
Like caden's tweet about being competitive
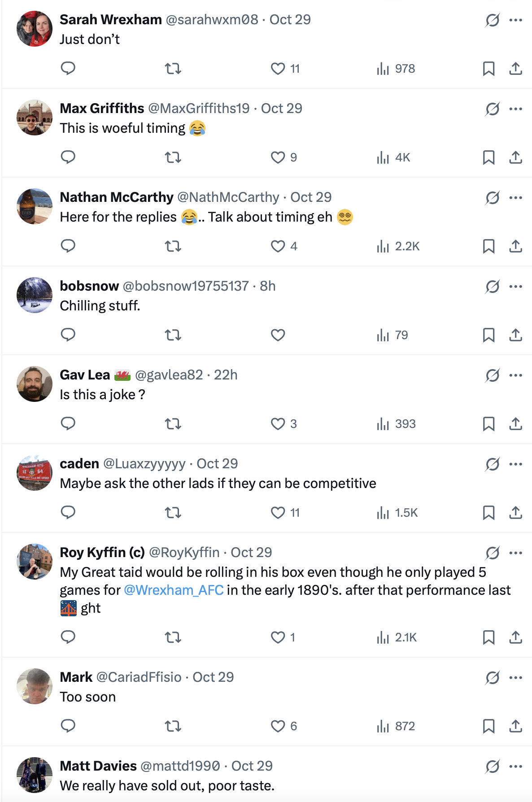click(x=278, y=513)
